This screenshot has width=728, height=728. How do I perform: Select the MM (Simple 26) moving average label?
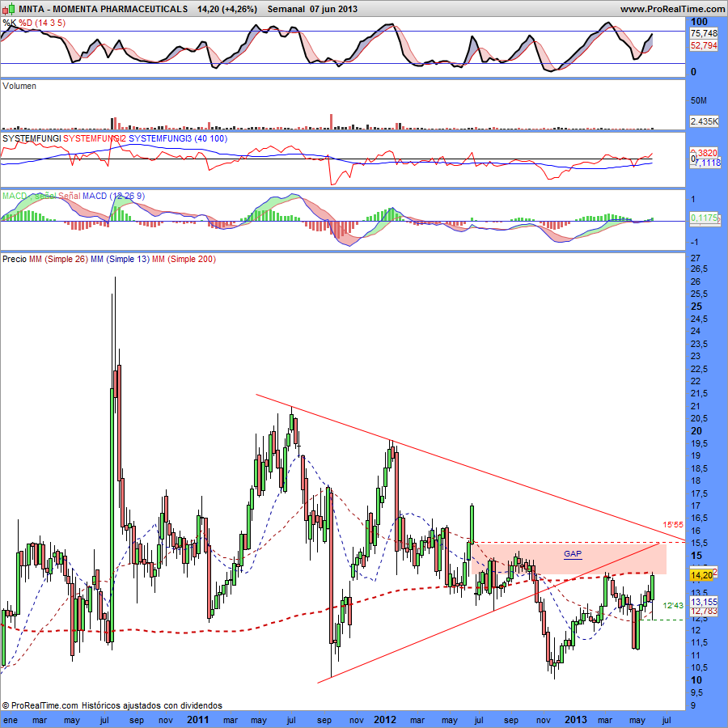click(x=58, y=259)
